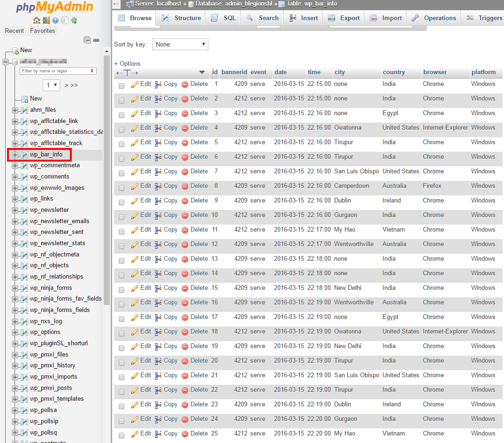Open the page number dropdown

tap(51, 85)
